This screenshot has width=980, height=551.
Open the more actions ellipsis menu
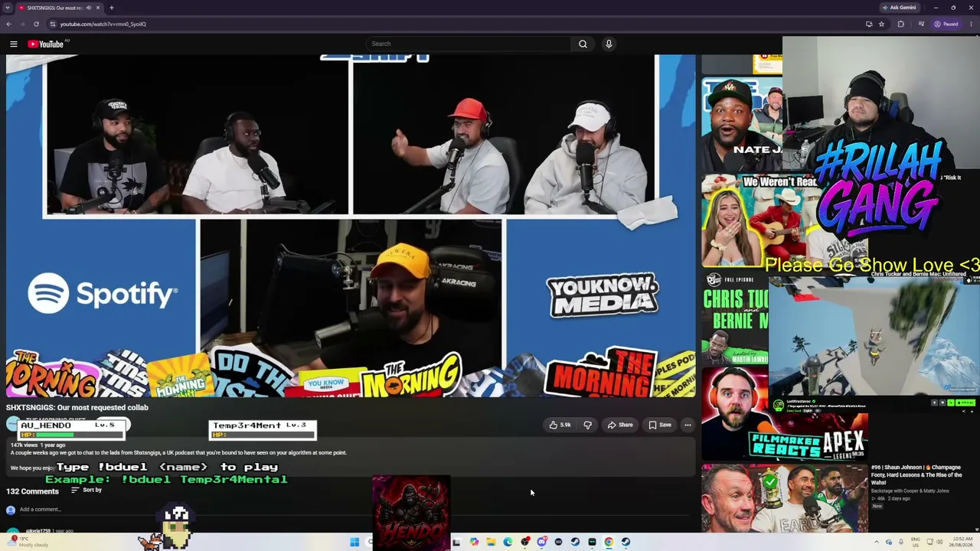[688, 425]
